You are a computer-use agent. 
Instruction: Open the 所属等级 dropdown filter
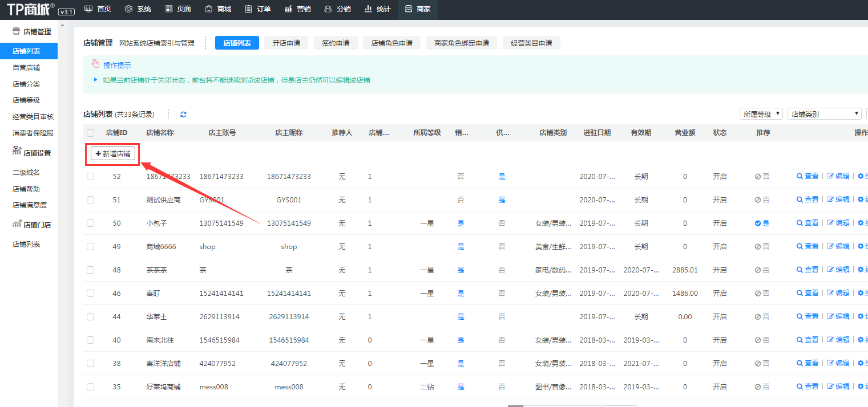[761, 114]
